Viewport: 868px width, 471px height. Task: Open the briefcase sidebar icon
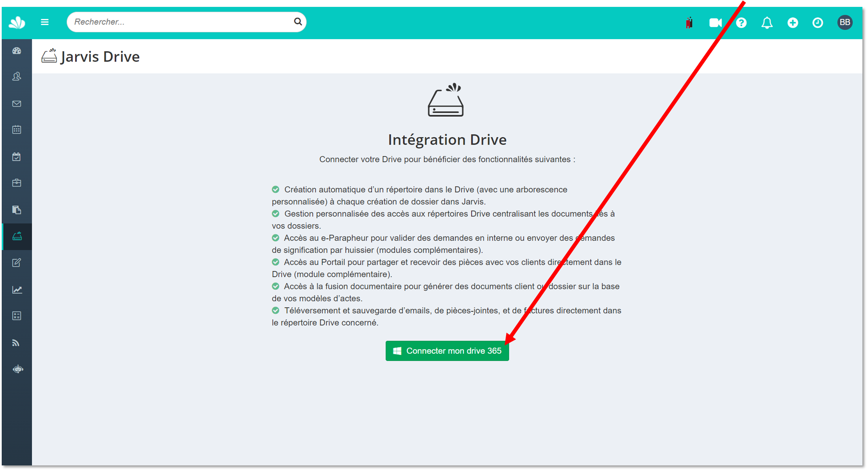pos(17,183)
